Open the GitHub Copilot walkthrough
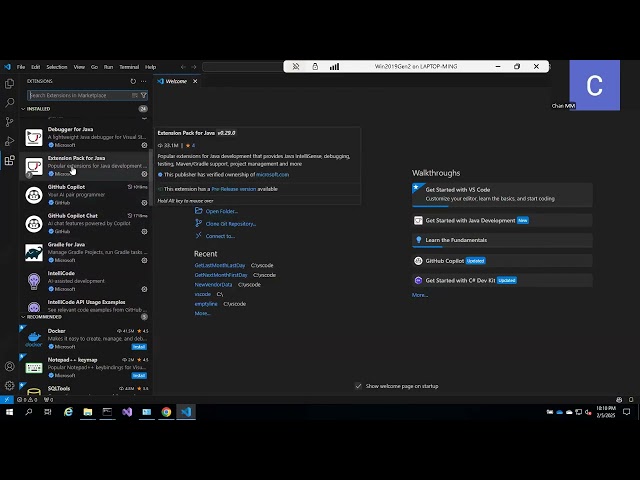This screenshot has height=480, width=640. [502, 261]
